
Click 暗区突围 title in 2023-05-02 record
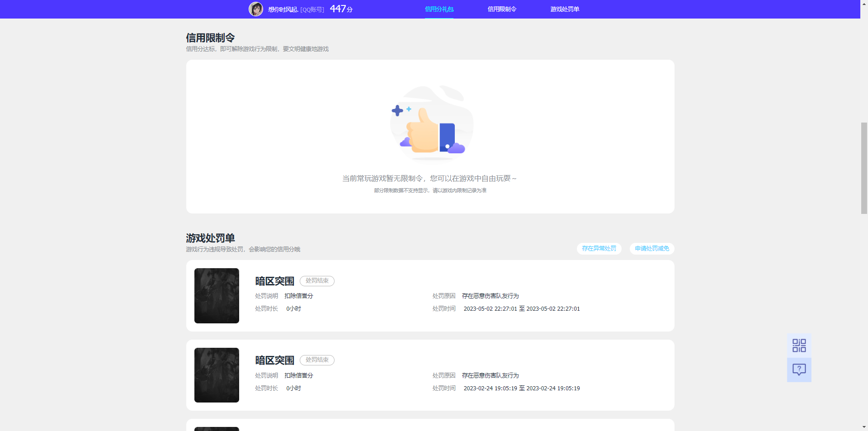coord(274,281)
